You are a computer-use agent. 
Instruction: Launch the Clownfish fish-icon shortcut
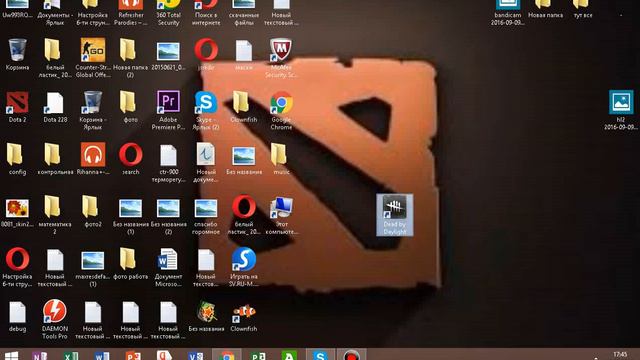[244, 316]
